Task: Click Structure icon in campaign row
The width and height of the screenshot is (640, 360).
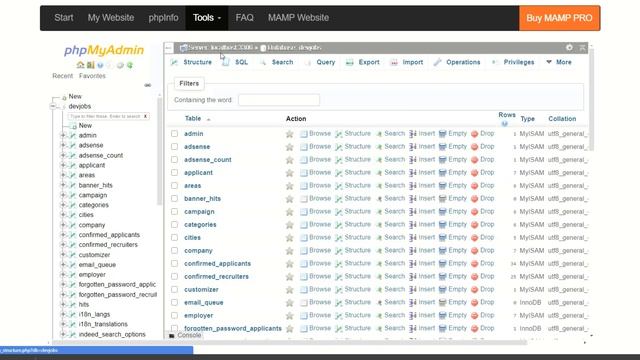Action: click(x=339, y=212)
